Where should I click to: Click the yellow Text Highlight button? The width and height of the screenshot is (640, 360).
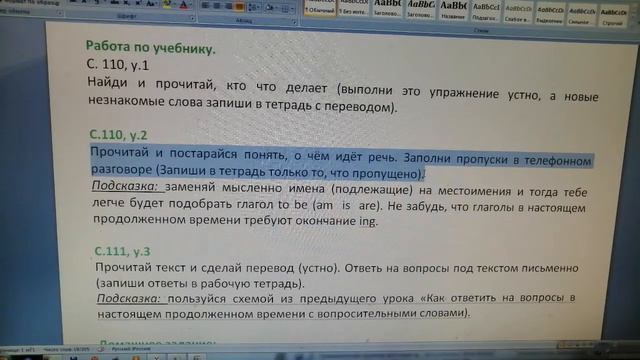pos(167,4)
